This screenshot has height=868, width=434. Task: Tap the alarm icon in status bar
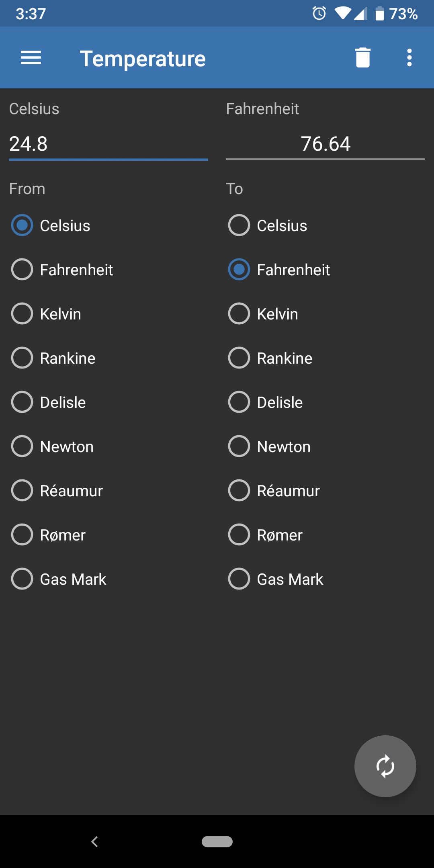[x=319, y=13]
